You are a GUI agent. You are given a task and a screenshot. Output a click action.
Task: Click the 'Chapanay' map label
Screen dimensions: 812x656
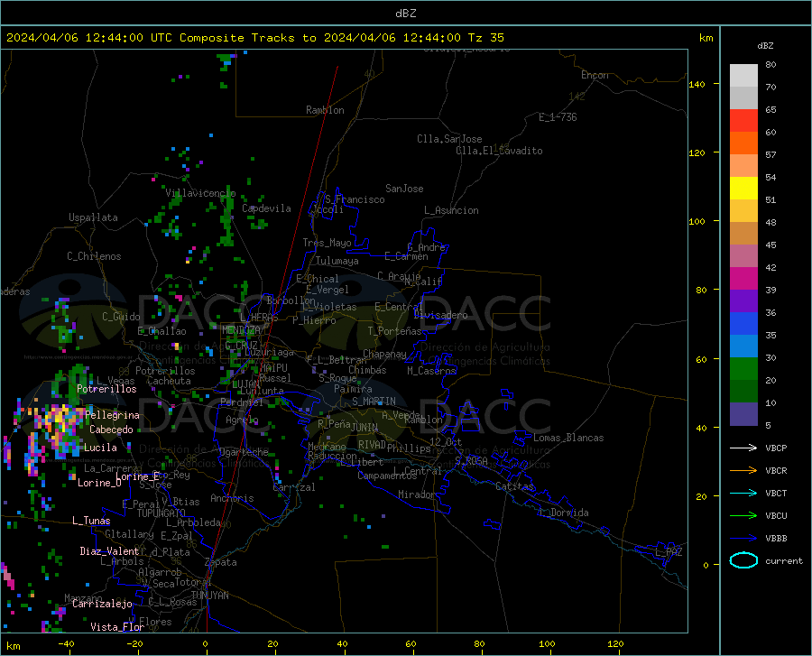[384, 354]
